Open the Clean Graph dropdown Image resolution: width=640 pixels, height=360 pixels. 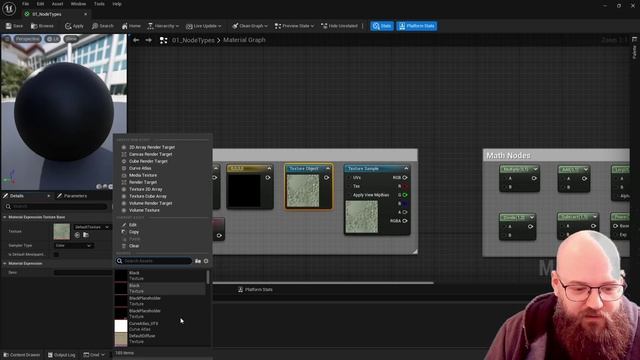(250, 26)
